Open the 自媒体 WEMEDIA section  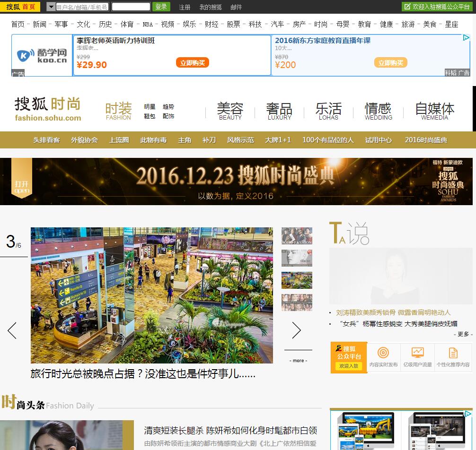coord(435,111)
